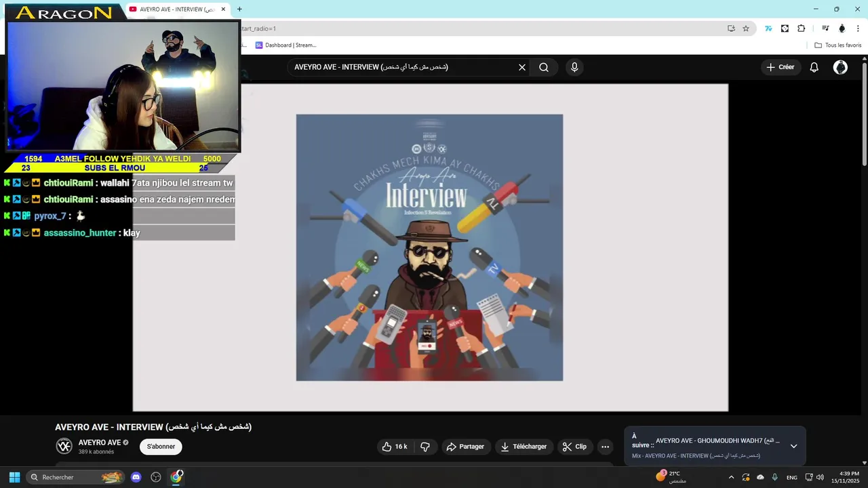The image size is (868, 488).
Task: Click the video title below the player
Action: tap(153, 427)
